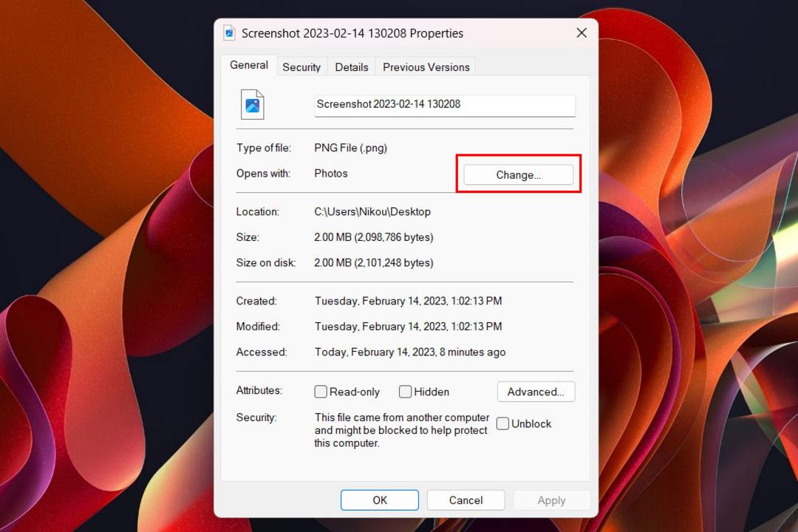Enable the Read-only checkbox
The image size is (798, 532).
coord(321,392)
